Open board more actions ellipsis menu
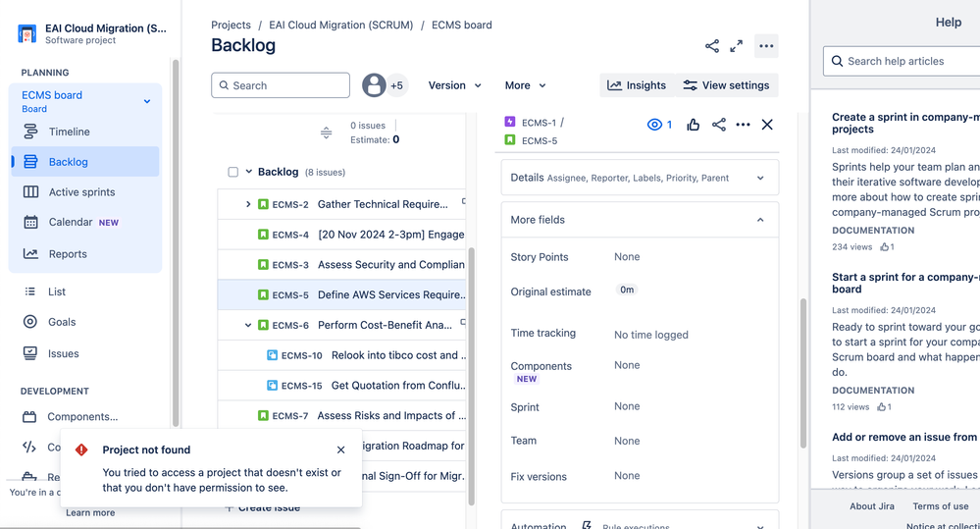980x529 pixels. [766, 46]
